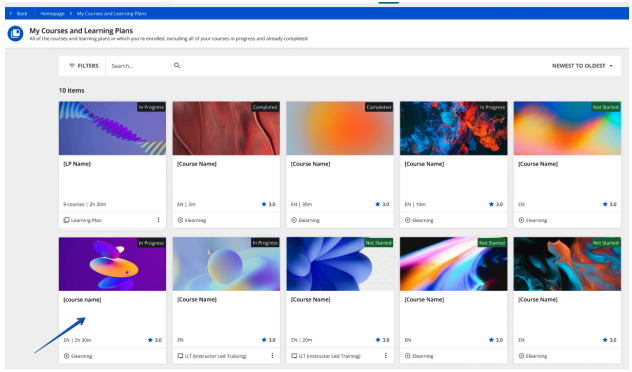Open the kebab menu on LP Name card
The image size is (632, 372).
pos(158,220)
